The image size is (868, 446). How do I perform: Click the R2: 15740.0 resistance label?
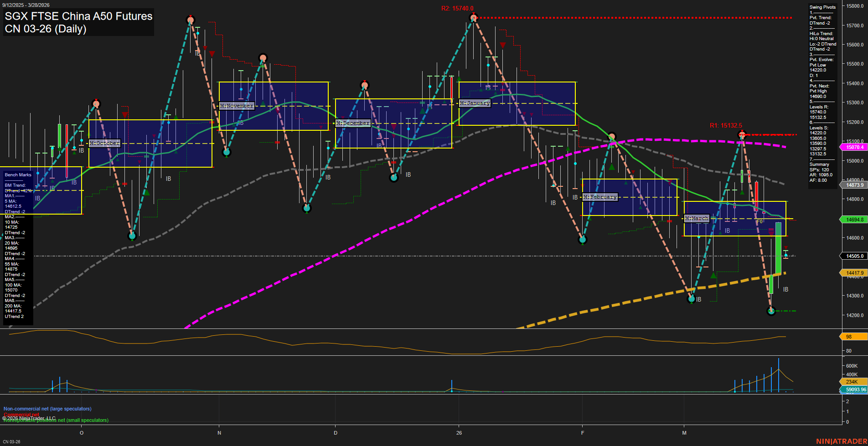click(457, 8)
